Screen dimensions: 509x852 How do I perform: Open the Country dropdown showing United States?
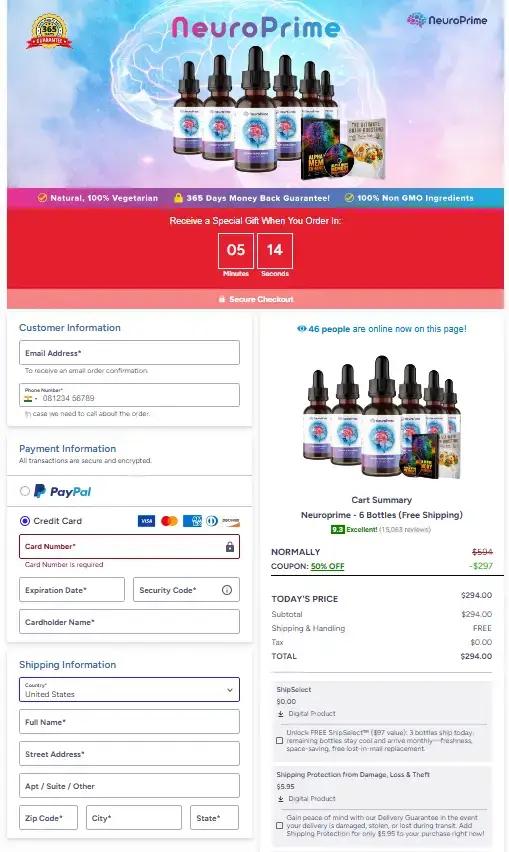(x=129, y=690)
